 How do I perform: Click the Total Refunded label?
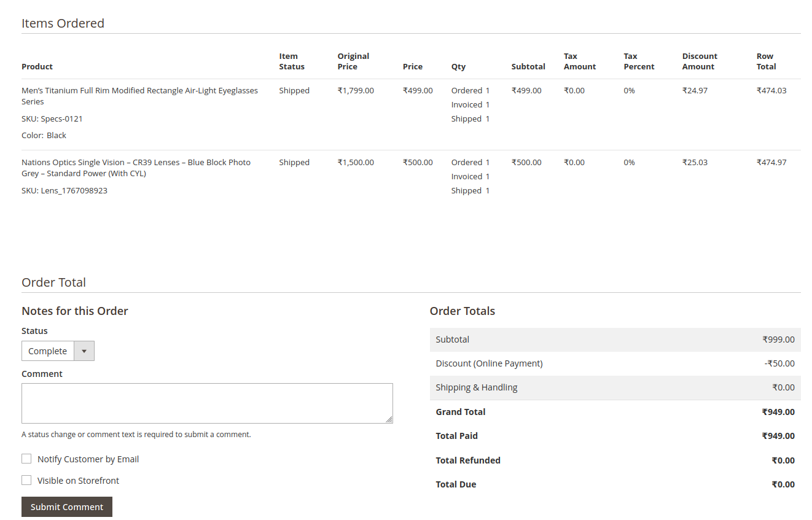point(468,460)
